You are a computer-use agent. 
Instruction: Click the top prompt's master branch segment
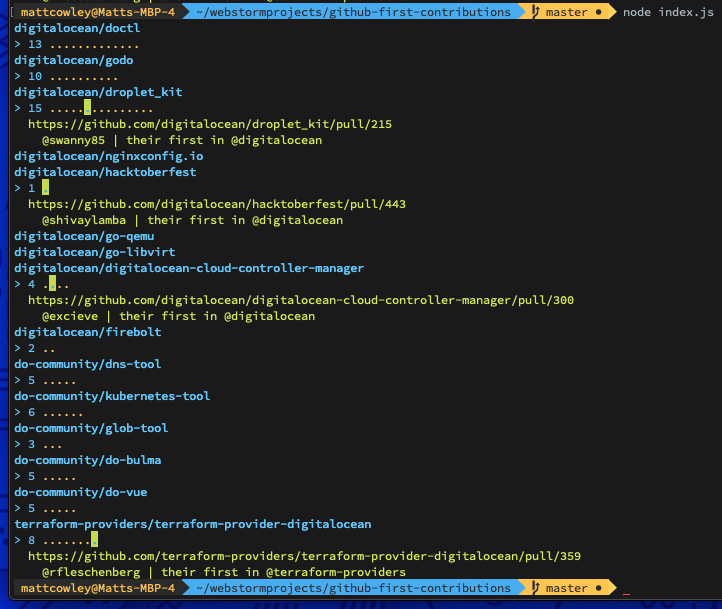tap(567, 12)
